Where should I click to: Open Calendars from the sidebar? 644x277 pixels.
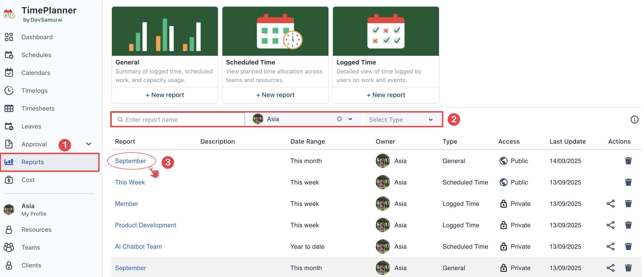[36, 73]
